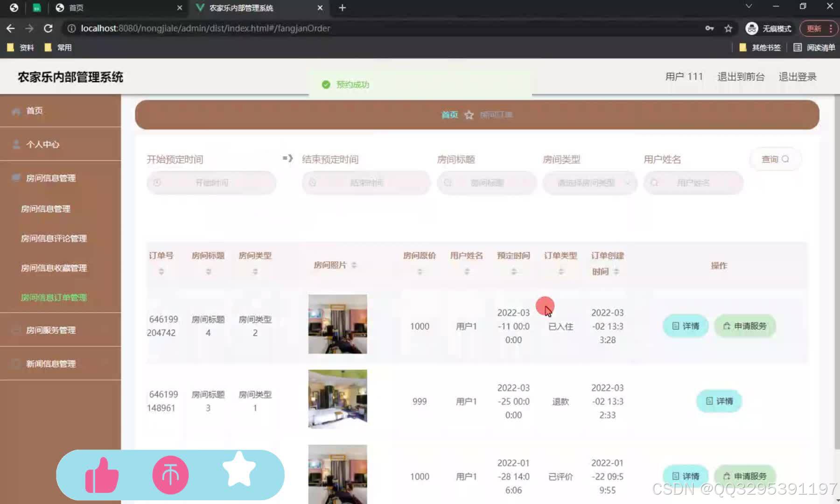Click the 查询 search button
Viewport: 840px width, 504px height.
coord(775,159)
